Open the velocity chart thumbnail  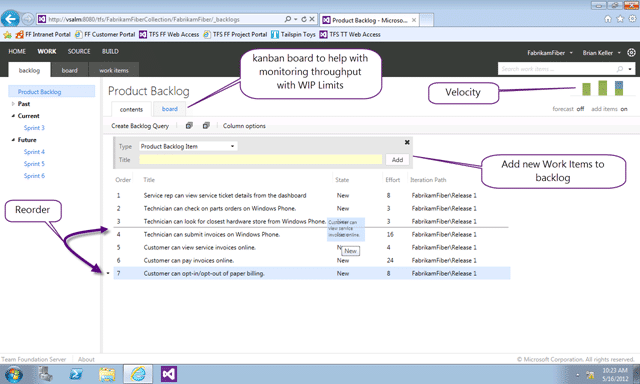(x=602, y=88)
